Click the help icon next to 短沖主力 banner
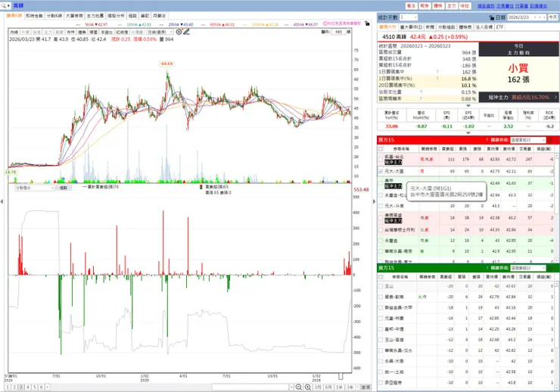The height and width of the screenshot is (392, 560). tap(555, 97)
